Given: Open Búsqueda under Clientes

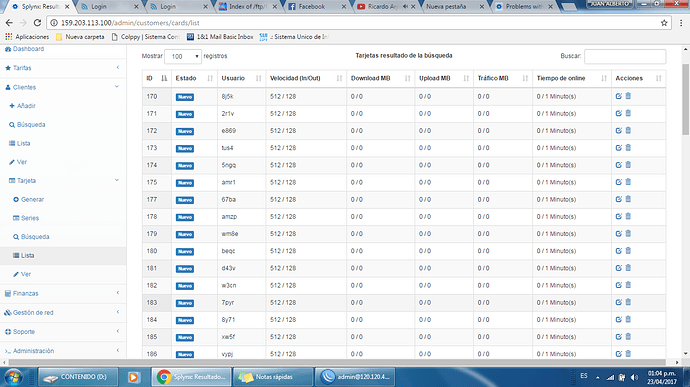Looking at the screenshot, I should pos(27,125).
